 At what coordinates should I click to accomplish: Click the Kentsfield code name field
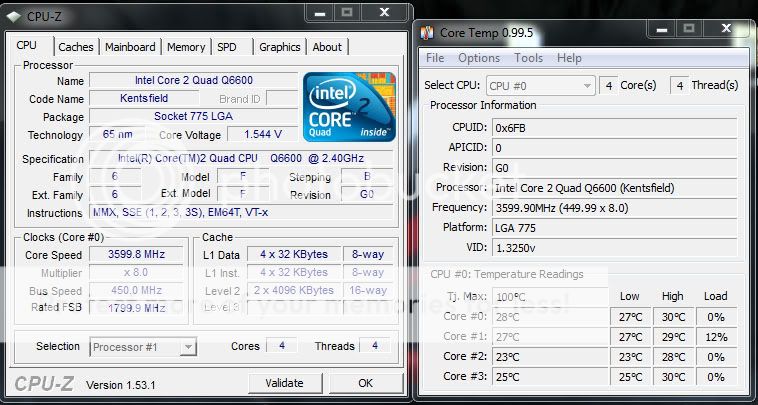point(144,99)
